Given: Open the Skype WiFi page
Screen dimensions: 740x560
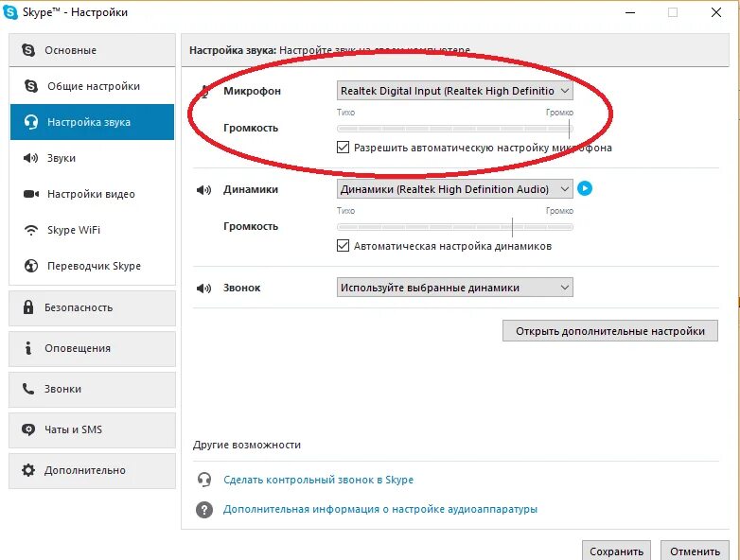Looking at the screenshot, I should (92, 230).
